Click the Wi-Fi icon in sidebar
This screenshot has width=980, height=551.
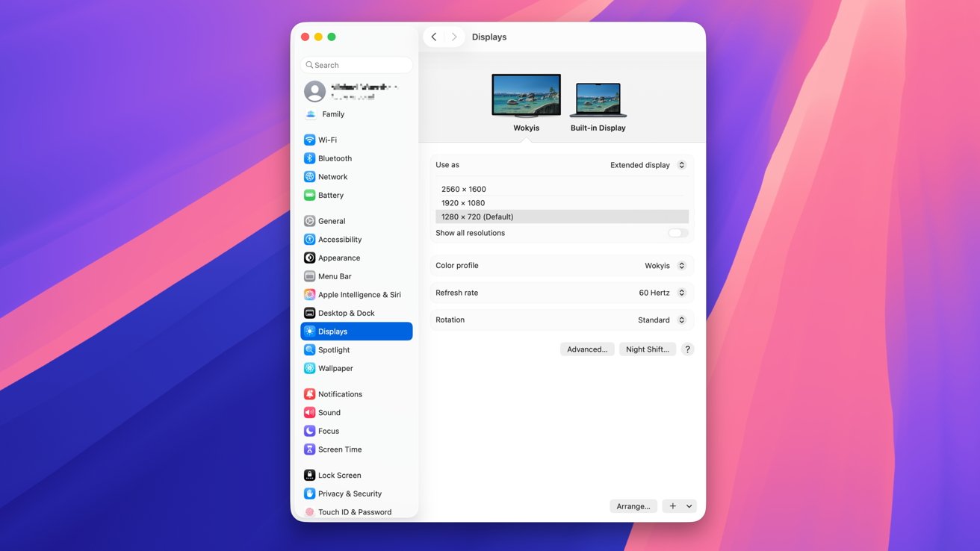(309, 140)
